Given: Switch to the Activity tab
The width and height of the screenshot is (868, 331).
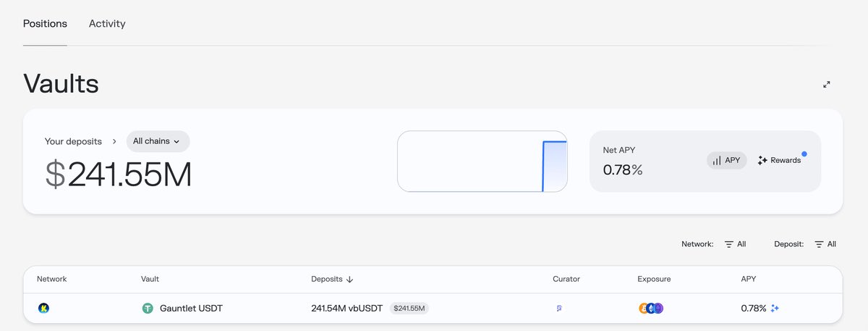Looking at the screenshot, I should pos(107,24).
